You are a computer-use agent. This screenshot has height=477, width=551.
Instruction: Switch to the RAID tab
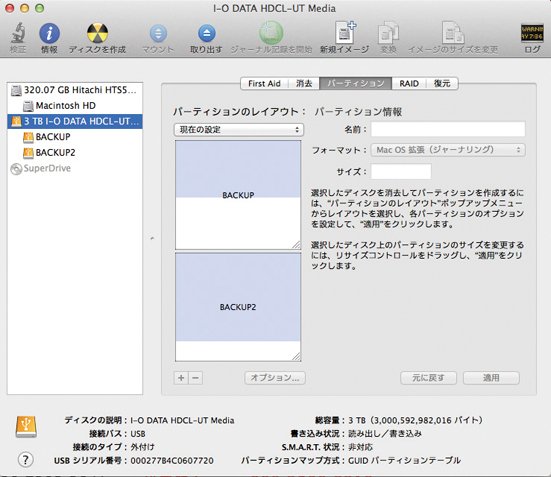(x=409, y=84)
